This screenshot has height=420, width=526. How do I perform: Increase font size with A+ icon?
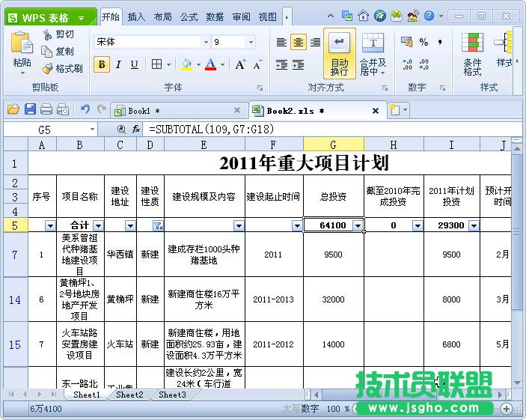pyautogui.click(x=240, y=64)
